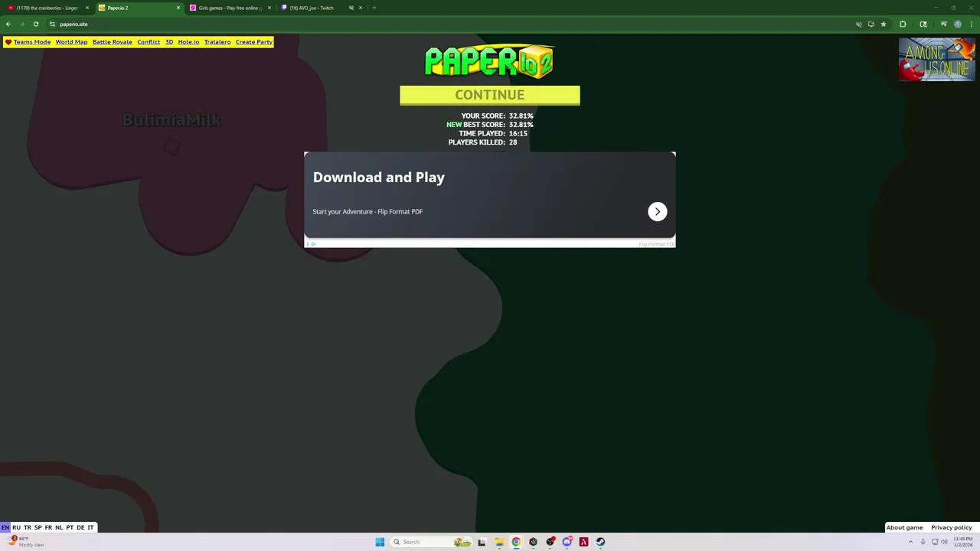The height and width of the screenshot is (551, 980).
Task: Open the Hole.io link
Action: (188, 42)
